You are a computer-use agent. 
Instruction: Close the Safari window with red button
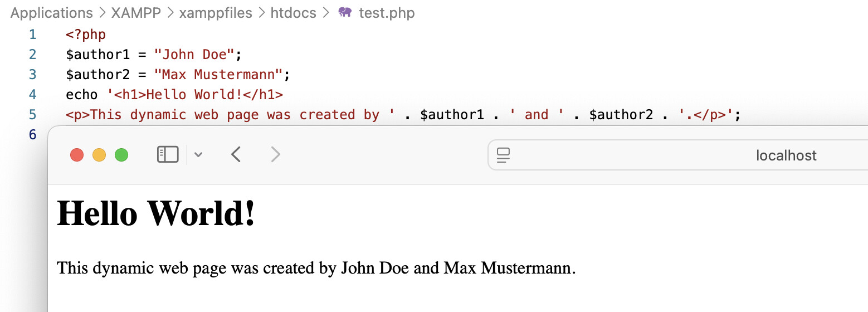click(x=77, y=155)
